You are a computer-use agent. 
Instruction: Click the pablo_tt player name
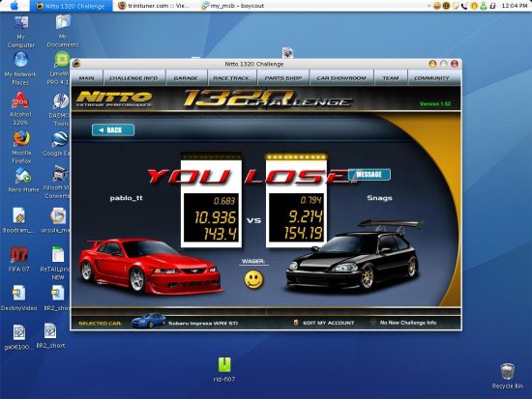[x=126, y=198]
